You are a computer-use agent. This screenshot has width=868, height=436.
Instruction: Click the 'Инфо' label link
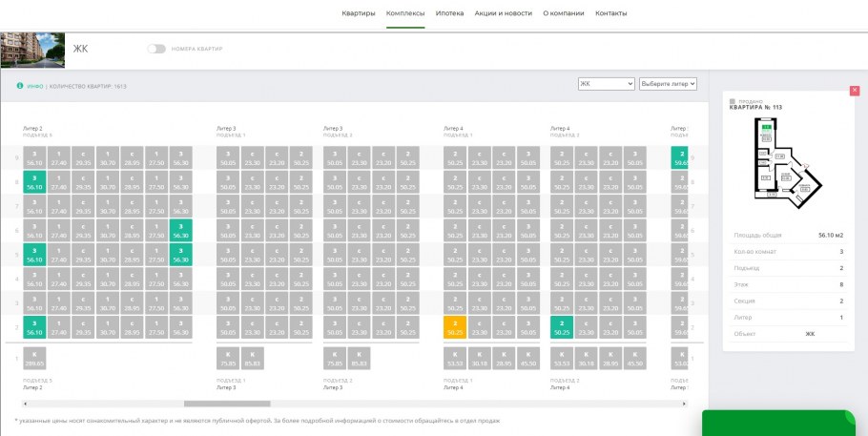coord(35,86)
